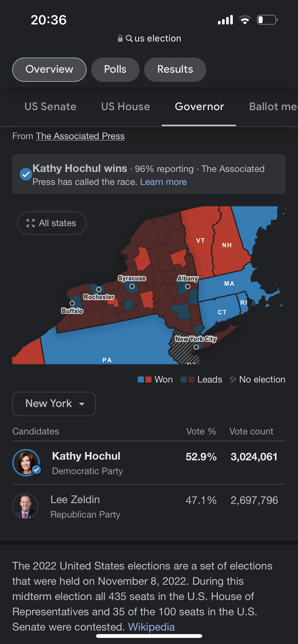
Task: Select the Syracuse city marker on map
Action: [x=132, y=286]
